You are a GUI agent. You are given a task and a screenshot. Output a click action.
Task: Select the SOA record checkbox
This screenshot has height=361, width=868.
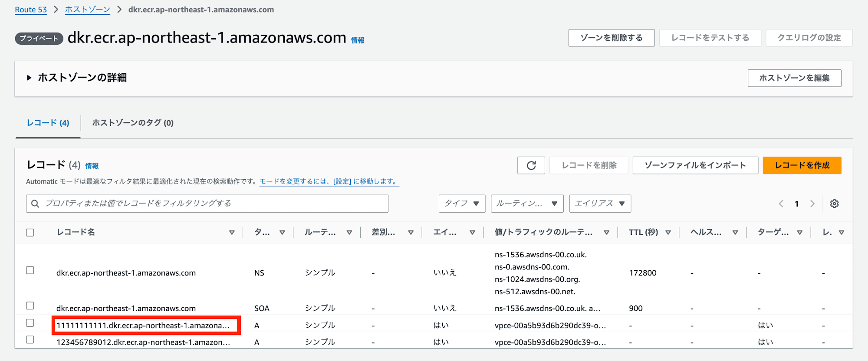30,305
